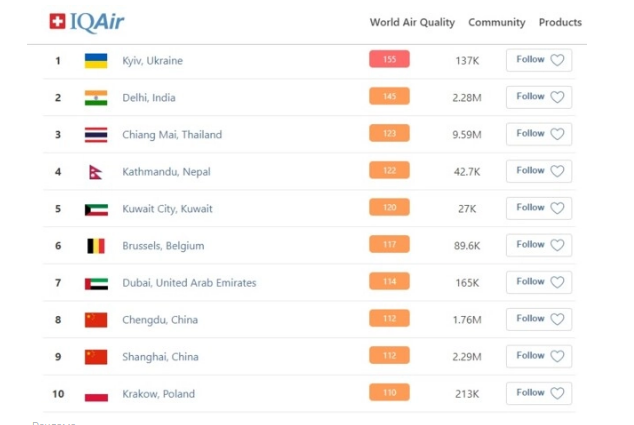Open the World Air Quality menu
Image resolution: width=634 pixels, height=425 pixels.
(412, 22)
